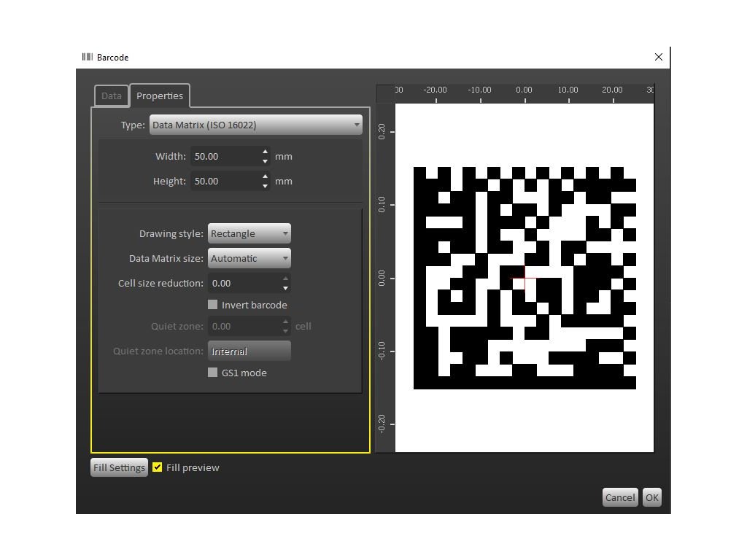747x560 pixels.
Task: Click the Height input field
Action: [x=226, y=181]
